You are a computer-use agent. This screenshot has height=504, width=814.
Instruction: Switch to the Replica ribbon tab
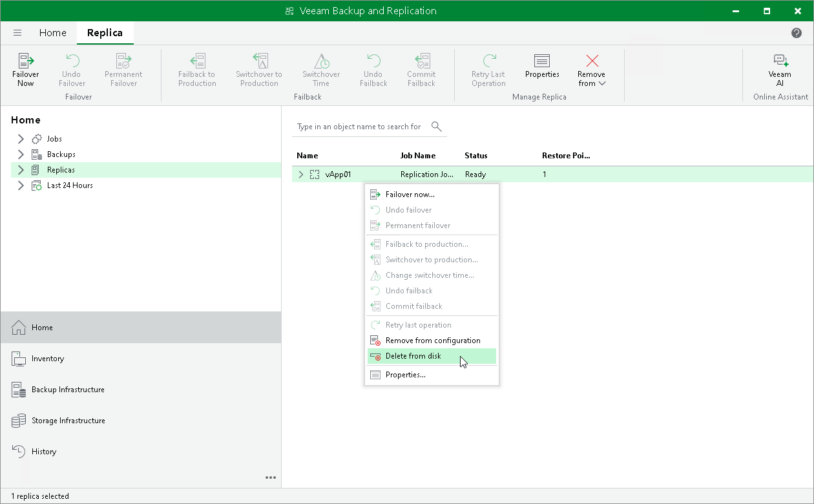point(105,32)
